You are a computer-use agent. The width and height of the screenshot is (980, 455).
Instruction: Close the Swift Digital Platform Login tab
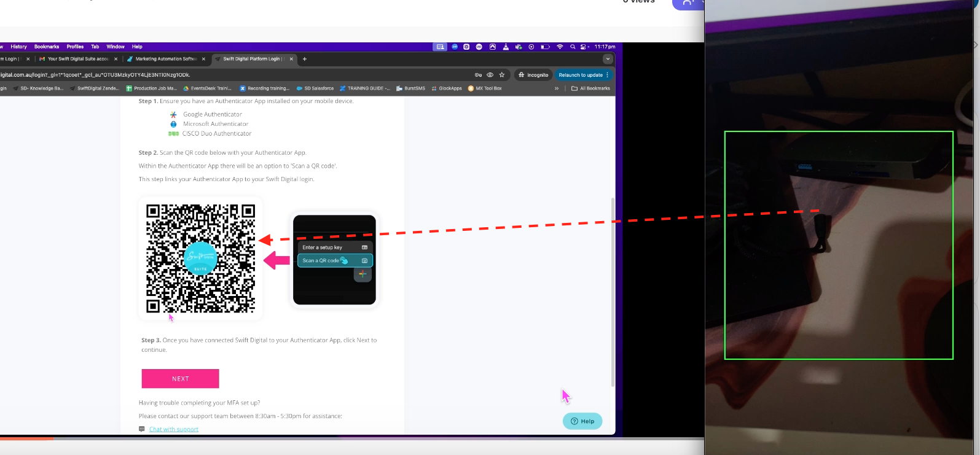point(291,59)
